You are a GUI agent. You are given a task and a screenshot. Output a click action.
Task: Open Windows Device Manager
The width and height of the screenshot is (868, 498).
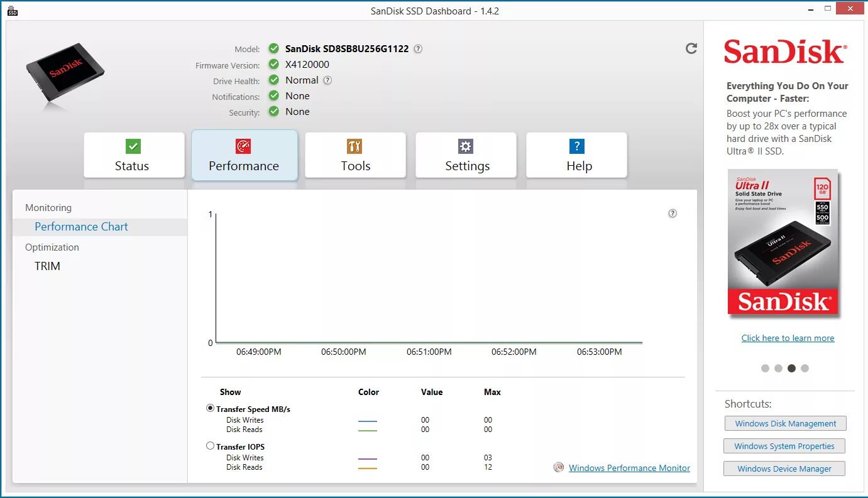[x=784, y=468]
